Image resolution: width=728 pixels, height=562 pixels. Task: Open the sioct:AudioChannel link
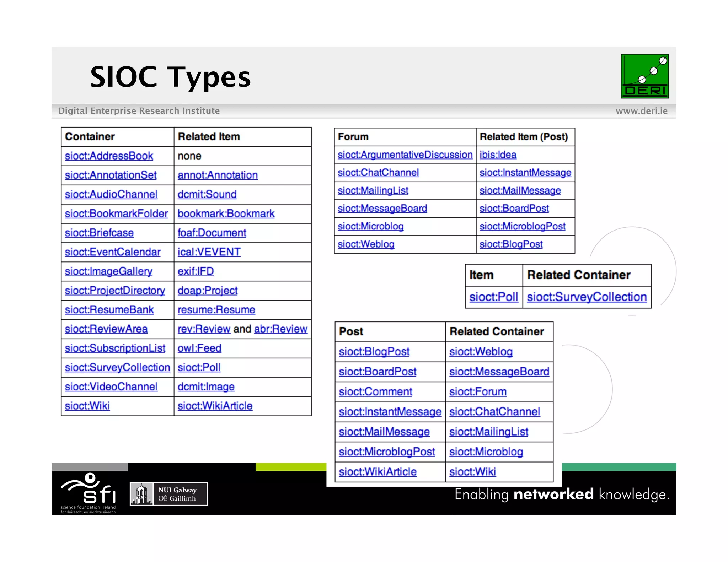tap(111, 194)
